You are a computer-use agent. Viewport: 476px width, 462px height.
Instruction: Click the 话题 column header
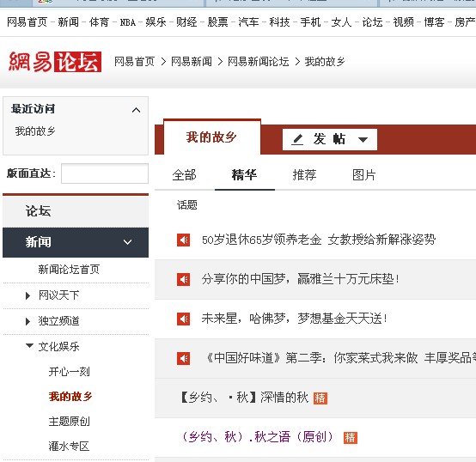pyautogui.click(x=187, y=205)
